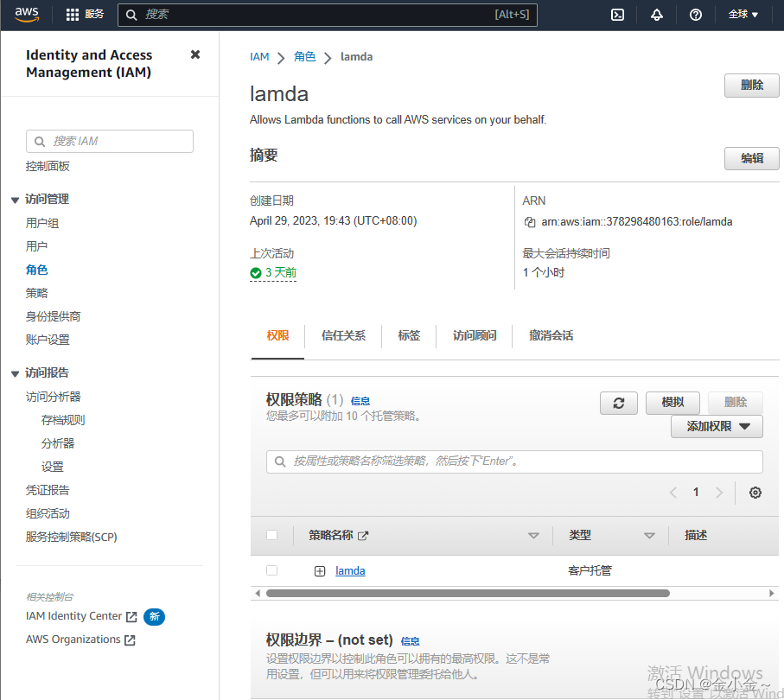The height and width of the screenshot is (700, 784).
Task: Click the 编辑 summary button
Action: point(751,158)
